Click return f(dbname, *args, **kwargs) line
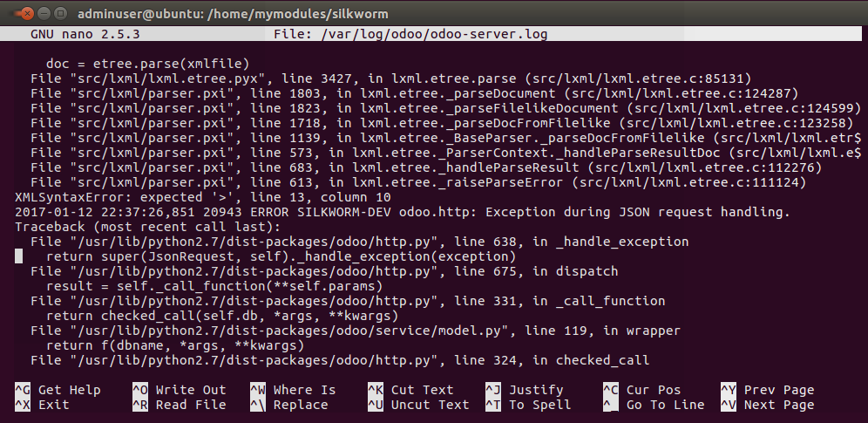This screenshot has width=868, height=423. pos(175,346)
